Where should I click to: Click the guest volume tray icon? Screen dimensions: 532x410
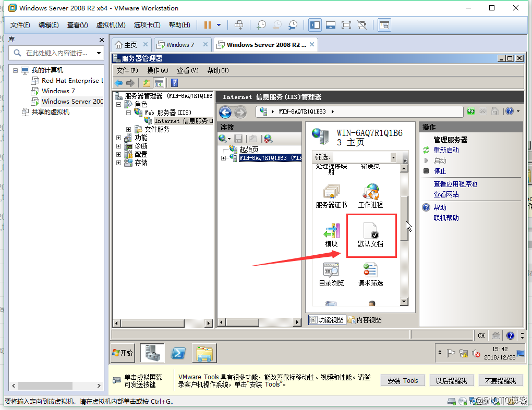(x=476, y=354)
